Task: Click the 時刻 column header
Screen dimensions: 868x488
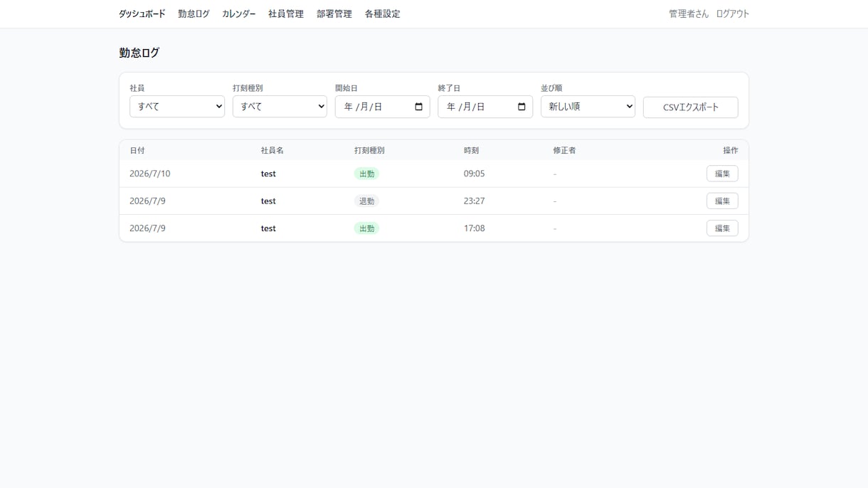Action: pos(472,151)
